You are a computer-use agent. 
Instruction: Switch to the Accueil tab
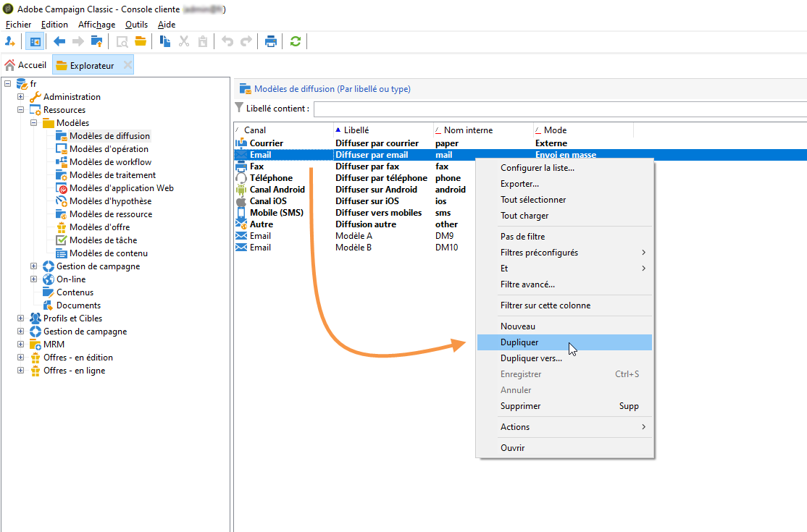(x=26, y=65)
